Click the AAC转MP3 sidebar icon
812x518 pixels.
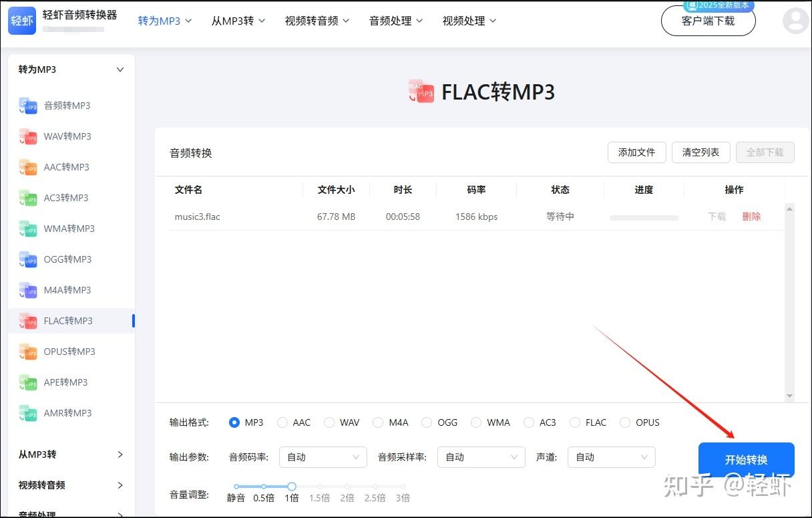(28, 167)
